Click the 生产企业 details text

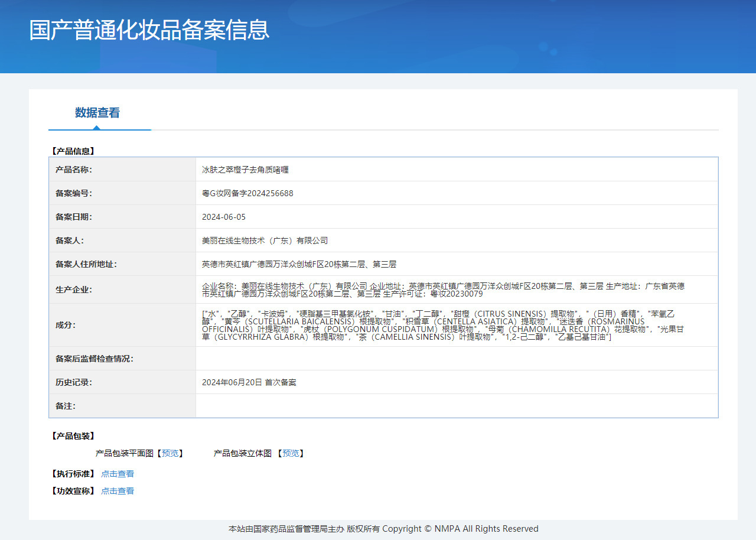pos(443,289)
